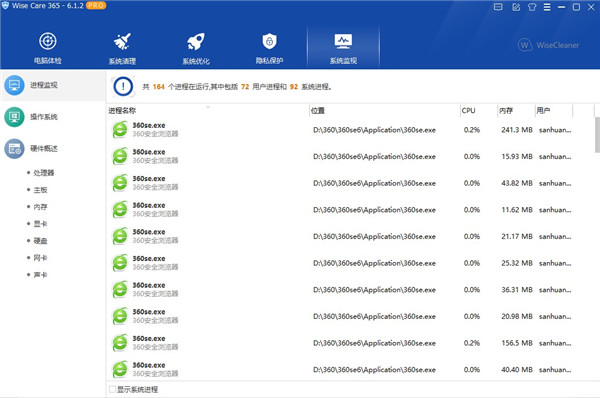Click the process list vertical scrollbar thumb
The image size is (600, 398).
[597, 135]
